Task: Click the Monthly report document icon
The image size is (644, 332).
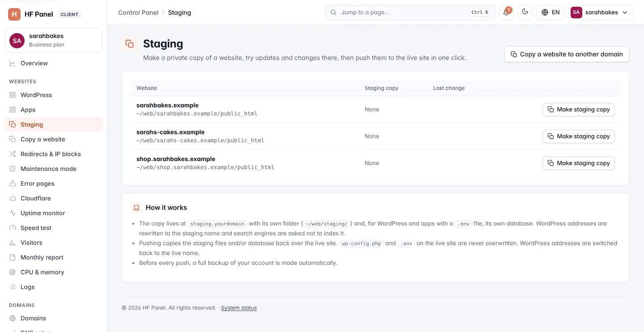Action: point(13,257)
